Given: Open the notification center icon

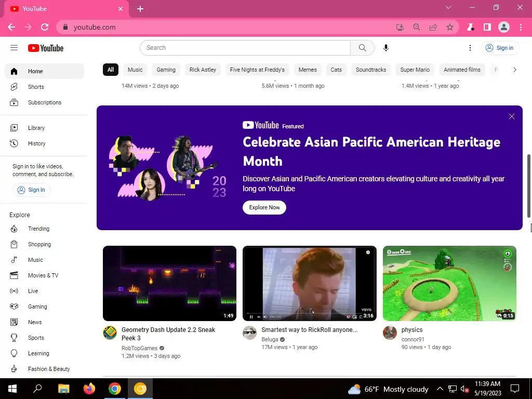Looking at the screenshot, I should 515,389.
